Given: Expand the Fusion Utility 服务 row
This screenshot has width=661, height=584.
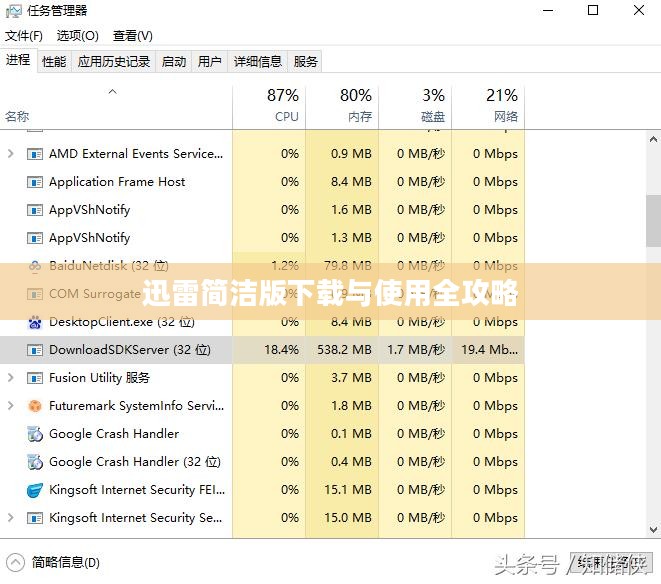Looking at the screenshot, I should coord(11,378).
